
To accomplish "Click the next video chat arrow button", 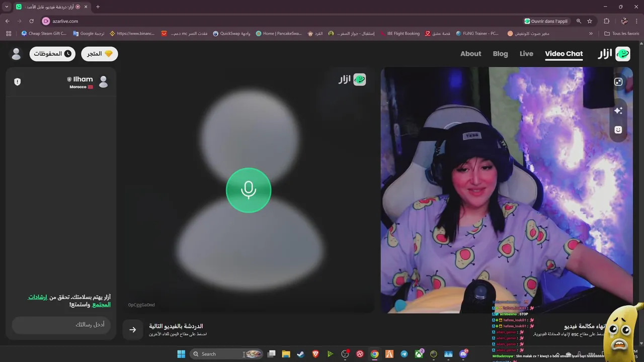I will [x=133, y=330].
